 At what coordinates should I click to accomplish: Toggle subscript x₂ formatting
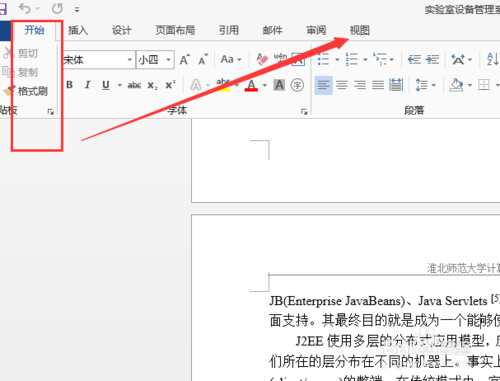152,85
